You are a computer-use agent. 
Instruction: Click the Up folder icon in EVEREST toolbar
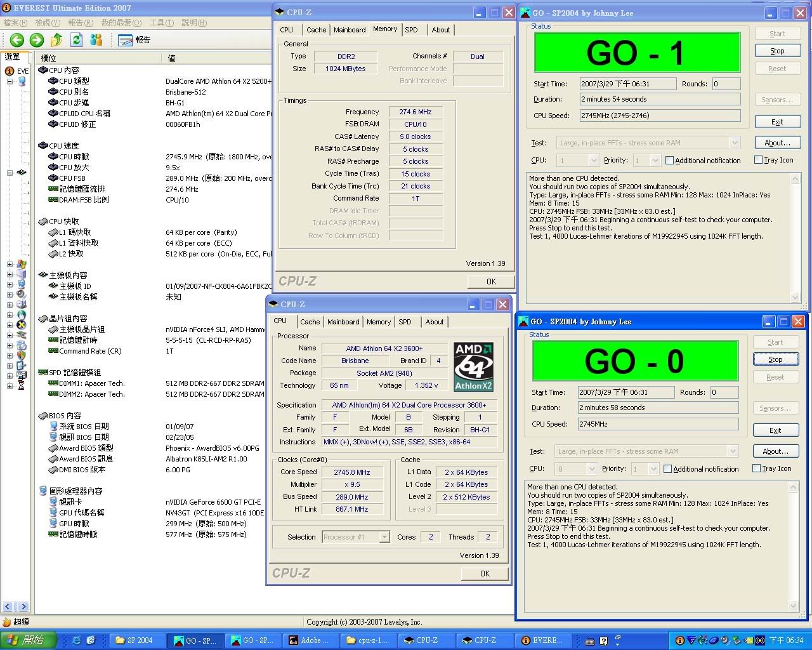point(56,40)
